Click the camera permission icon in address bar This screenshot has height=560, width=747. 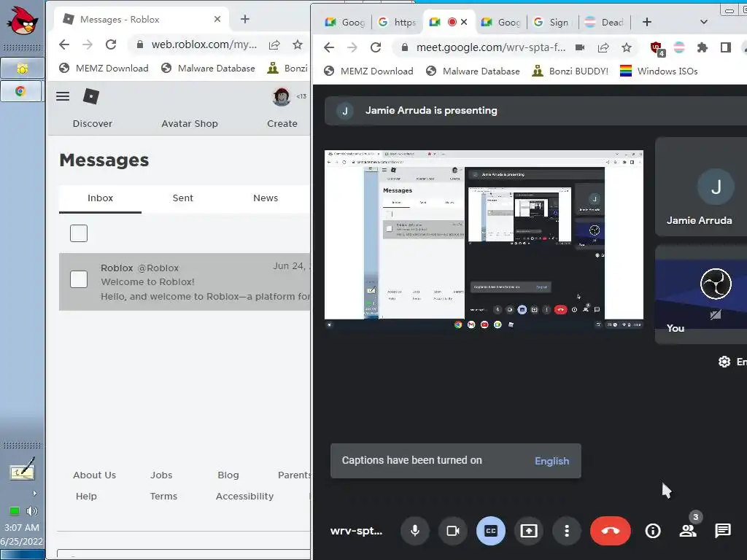[x=580, y=47]
